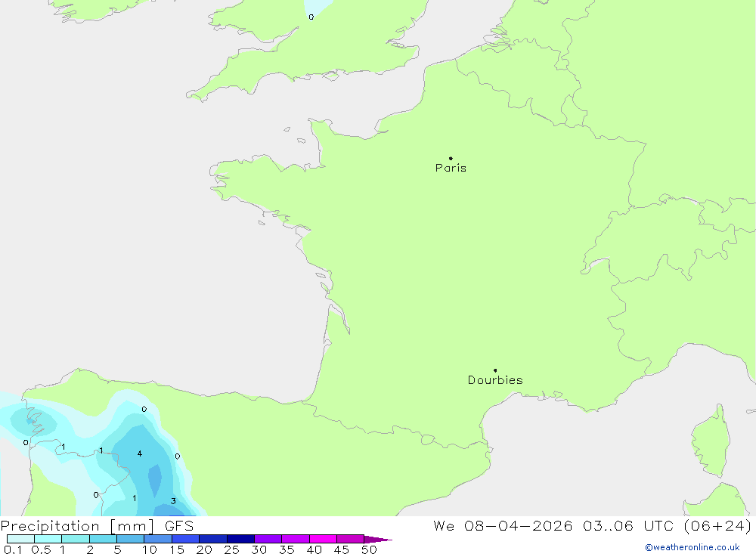The width and height of the screenshot is (756, 554).
Task: Click the GFS model label
Action: point(179,526)
